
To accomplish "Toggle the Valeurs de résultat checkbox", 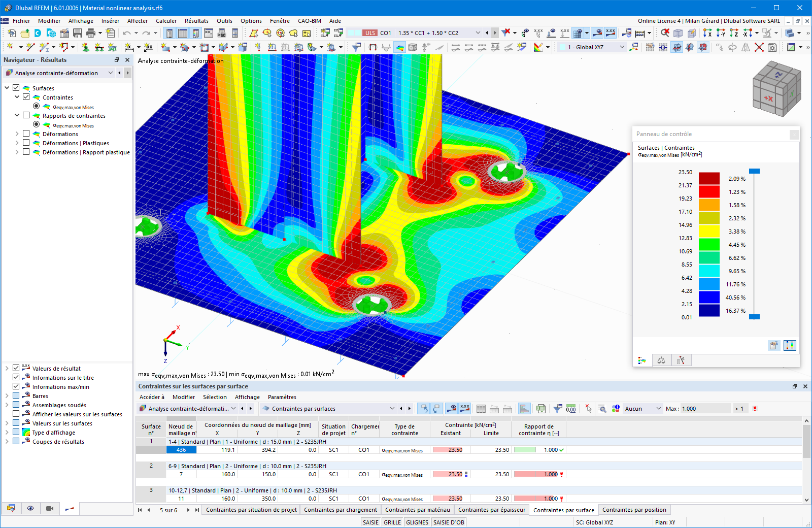I will coord(16,368).
